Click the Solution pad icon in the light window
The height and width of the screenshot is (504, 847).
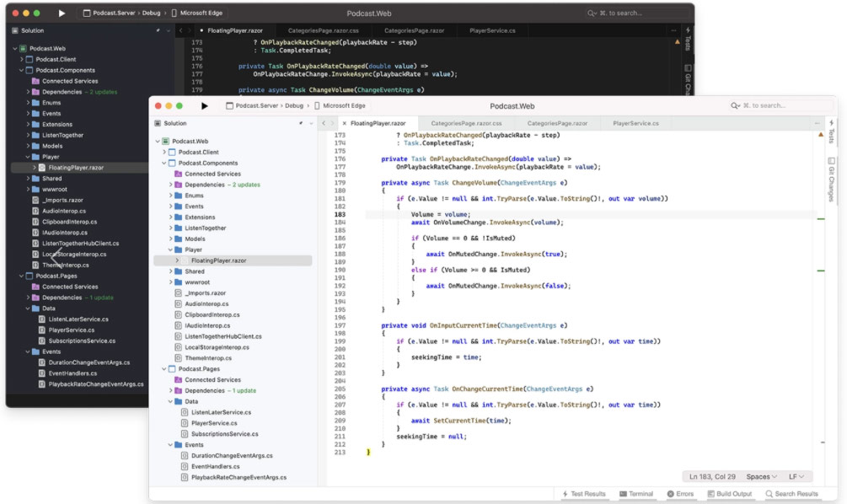click(158, 123)
